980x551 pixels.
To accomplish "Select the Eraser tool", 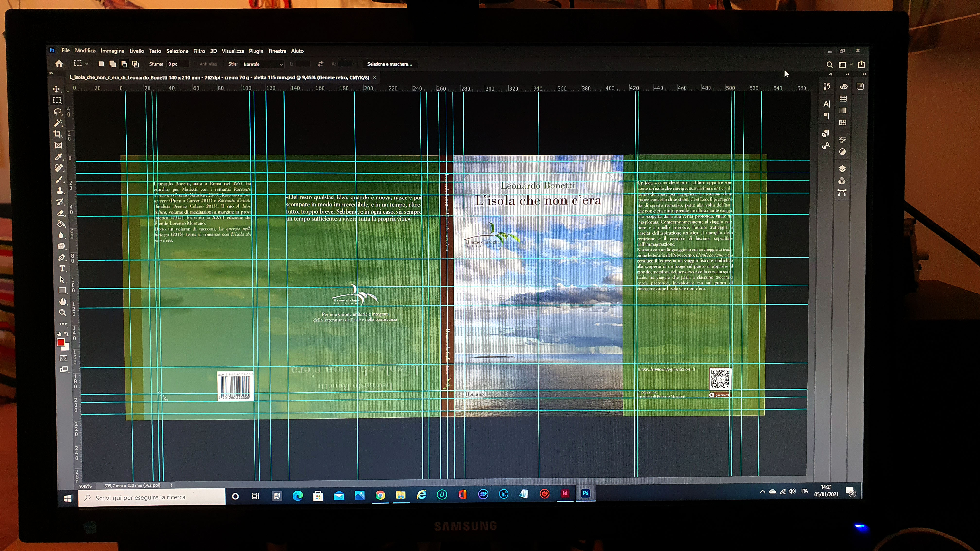I will pos(61,213).
